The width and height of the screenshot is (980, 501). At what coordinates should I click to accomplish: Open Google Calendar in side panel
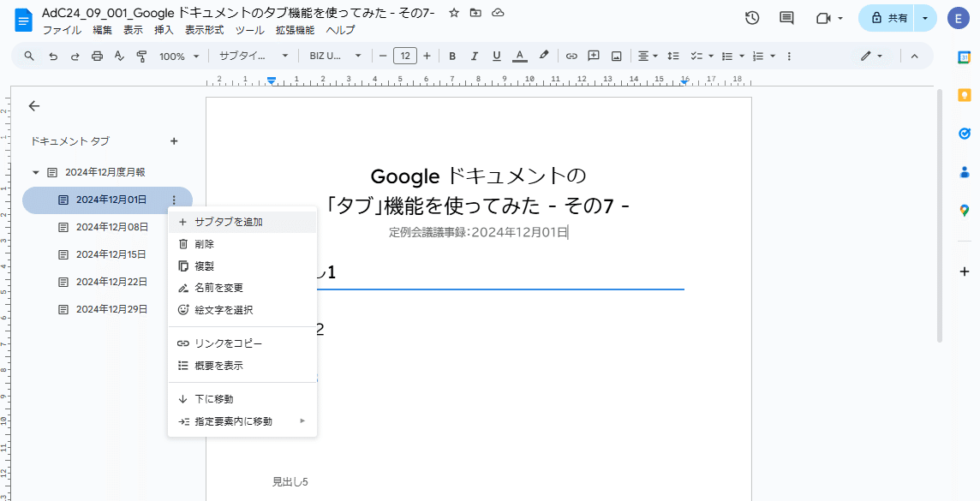coord(965,57)
